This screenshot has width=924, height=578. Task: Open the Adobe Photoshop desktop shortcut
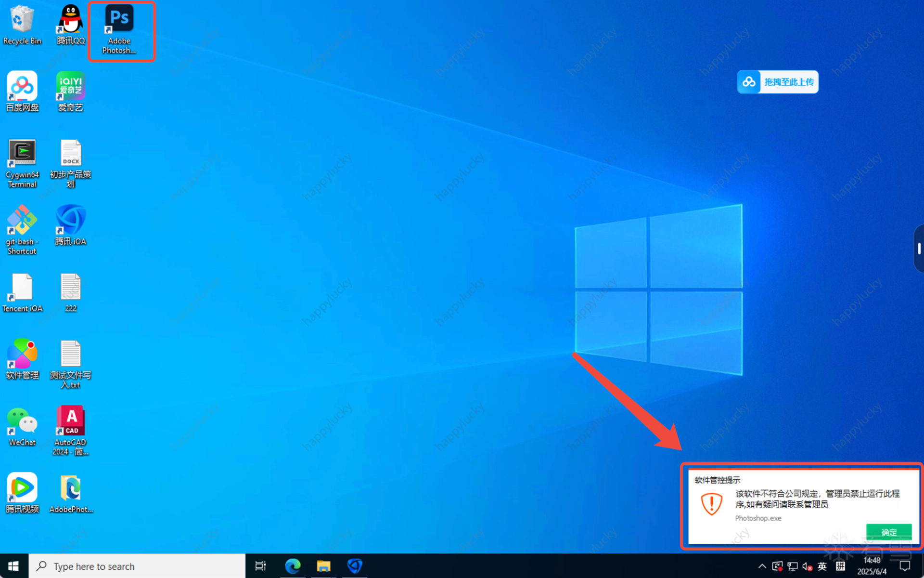point(119,19)
